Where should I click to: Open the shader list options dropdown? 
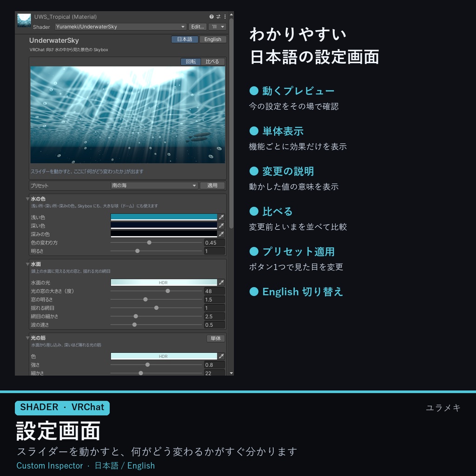(x=218, y=26)
